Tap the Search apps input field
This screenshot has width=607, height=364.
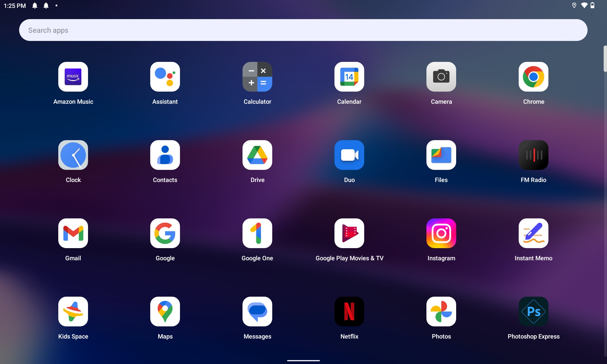pyautogui.click(x=303, y=30)
